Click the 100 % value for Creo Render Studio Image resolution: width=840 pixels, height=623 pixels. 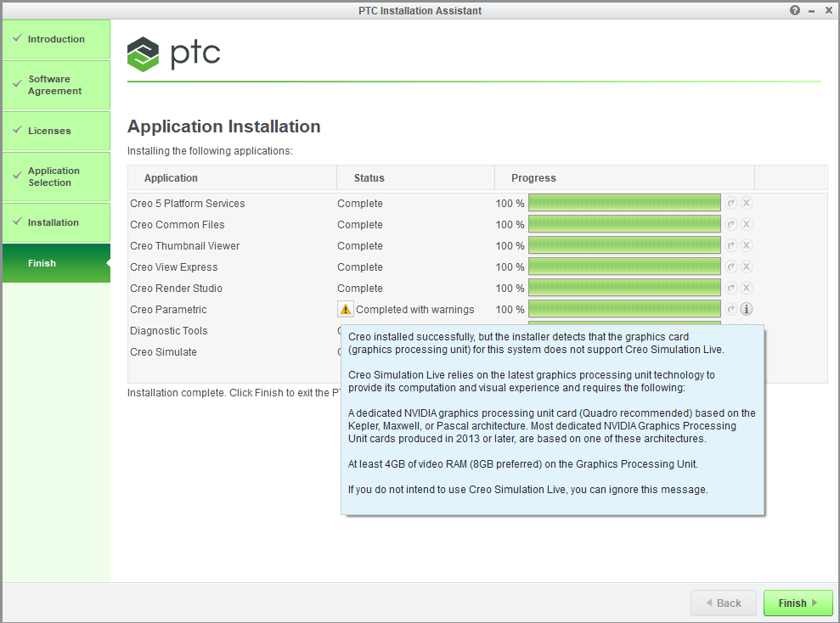point(510,288)
